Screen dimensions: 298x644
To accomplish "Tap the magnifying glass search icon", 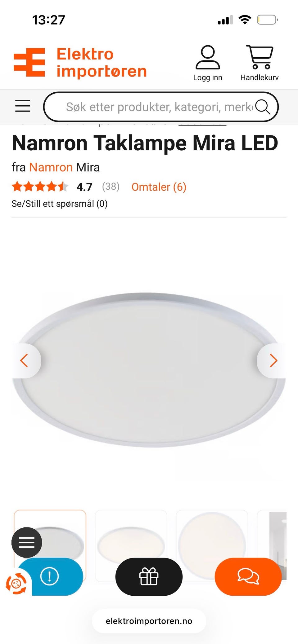I will 263,107.
